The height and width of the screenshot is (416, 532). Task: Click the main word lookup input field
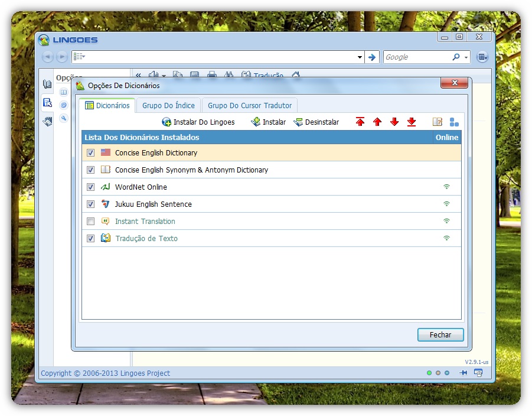click(x=221, y=57)
